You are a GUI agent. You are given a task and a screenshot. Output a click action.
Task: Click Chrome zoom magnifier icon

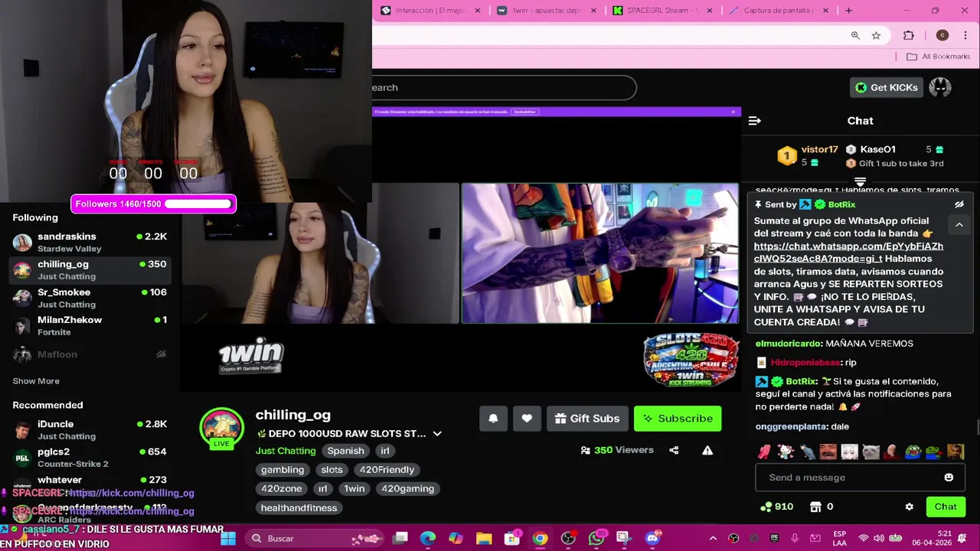(x=855, y=35)
